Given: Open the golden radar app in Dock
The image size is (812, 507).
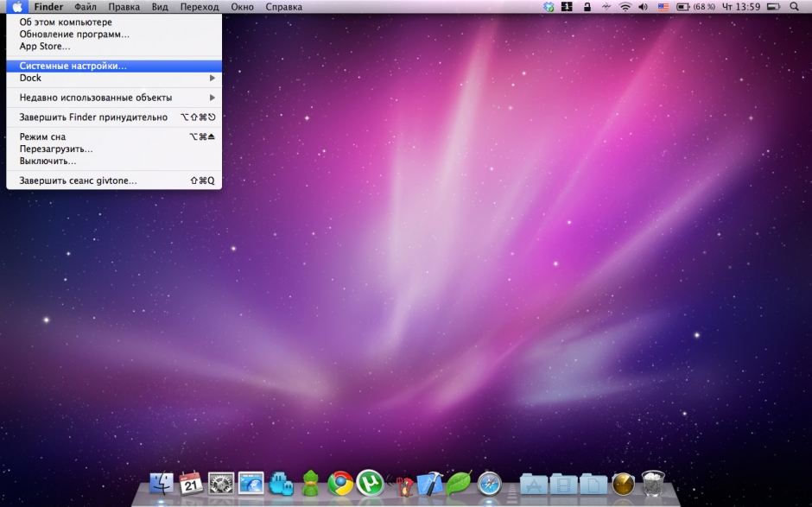Looking at the screenshot, I should pyautogui.click(x=623, y=485).
